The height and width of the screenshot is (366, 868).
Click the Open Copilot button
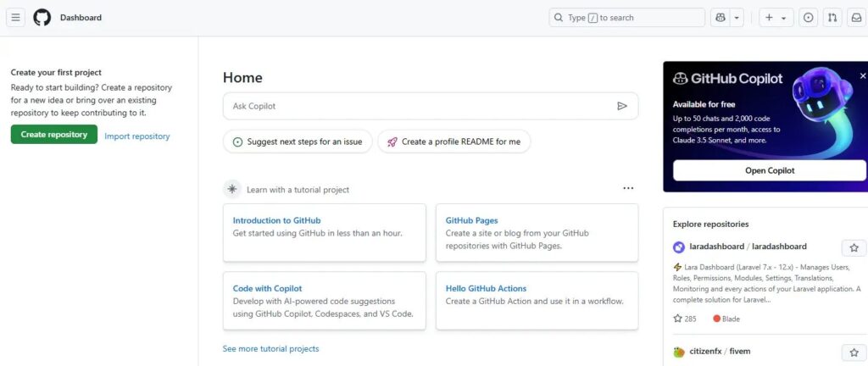(x=770, y=170)
